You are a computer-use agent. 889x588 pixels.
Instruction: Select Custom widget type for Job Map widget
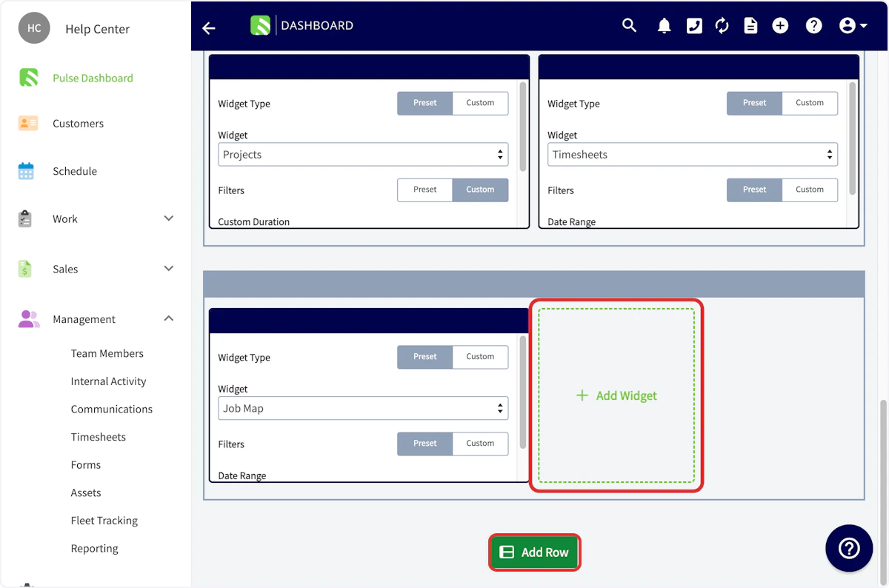pyautogui.click(x=480, y=357)
